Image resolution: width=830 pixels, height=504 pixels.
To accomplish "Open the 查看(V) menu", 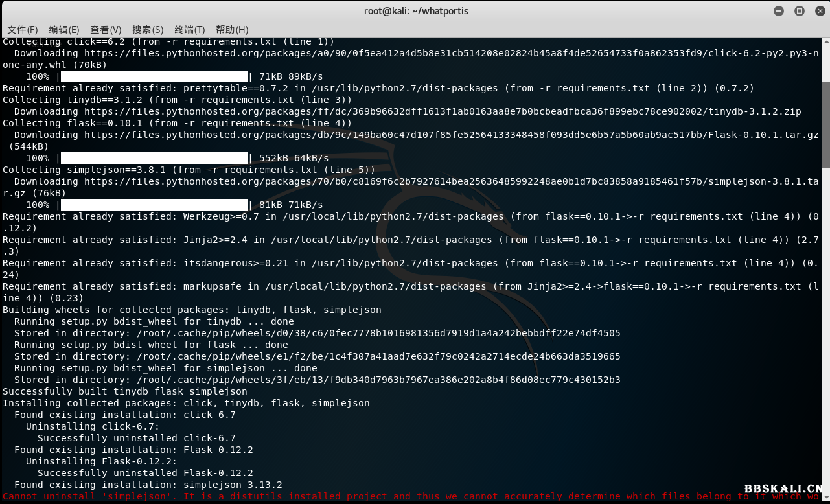I will (106, 30).
